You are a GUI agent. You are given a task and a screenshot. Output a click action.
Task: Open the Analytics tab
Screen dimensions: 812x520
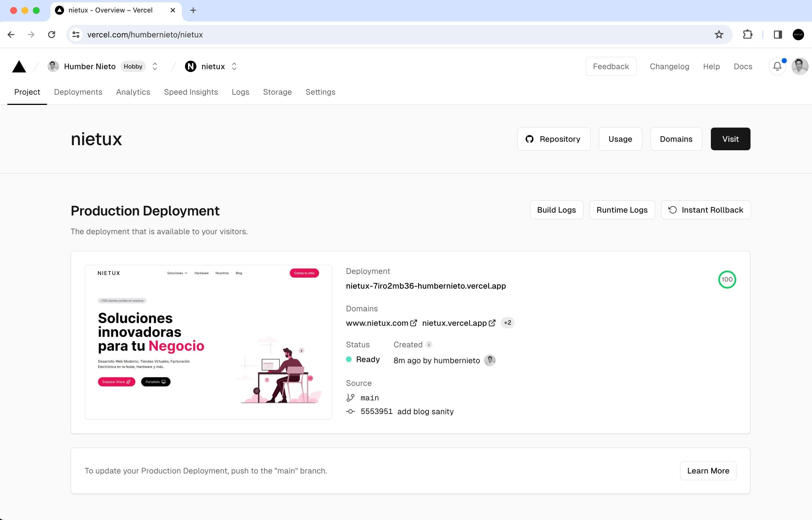[x=133, y=92]
